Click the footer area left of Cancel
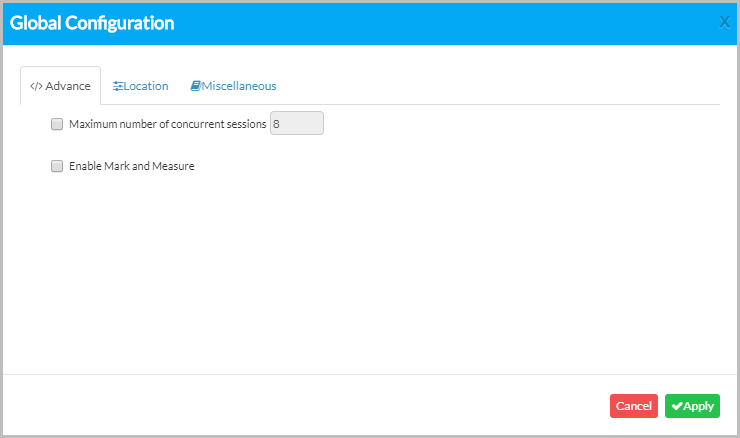 pyautogui.click(x=300, y=405)
